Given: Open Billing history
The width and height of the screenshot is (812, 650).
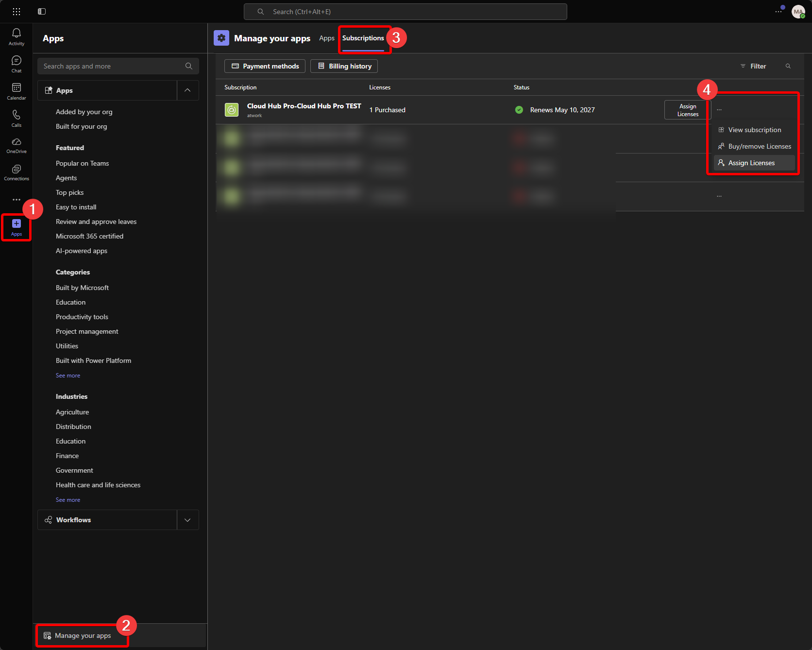Looking at the screenshot, I should tap(344, 66).
